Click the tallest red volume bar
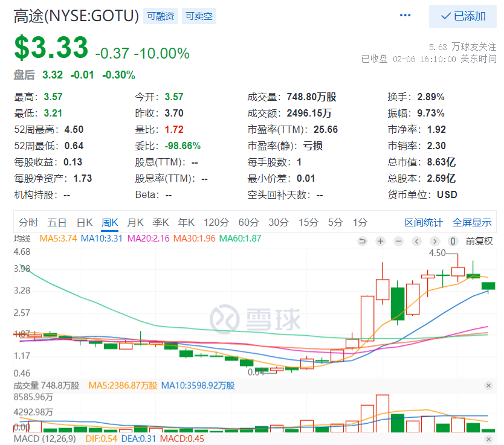Image resolution: width=504 pixels, height=445 pixels. (383, 414)
